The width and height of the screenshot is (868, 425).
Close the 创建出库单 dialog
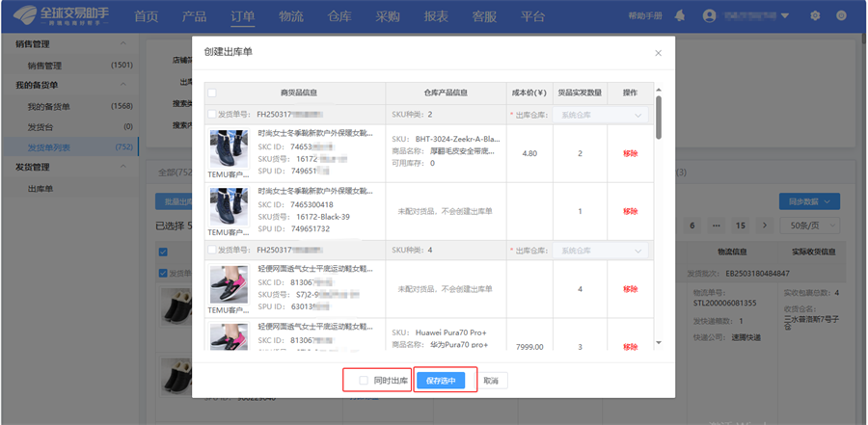pyautogui.click(x=658, y=53)
